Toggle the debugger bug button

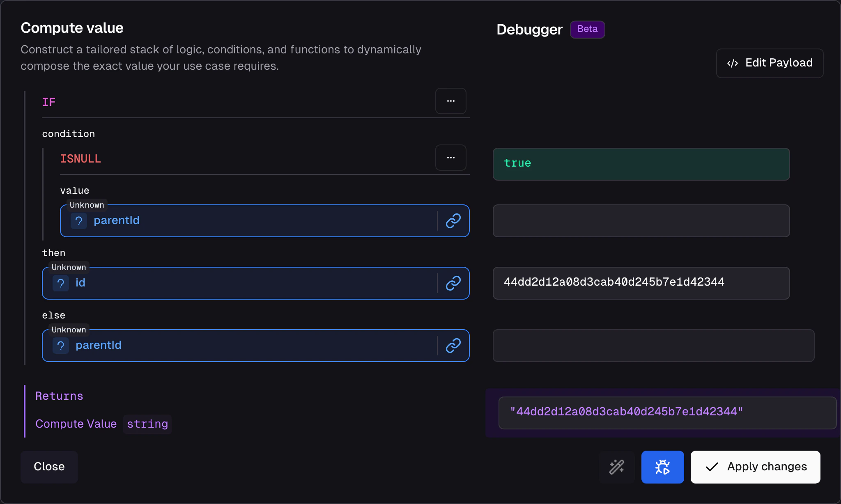click(662, 467)
